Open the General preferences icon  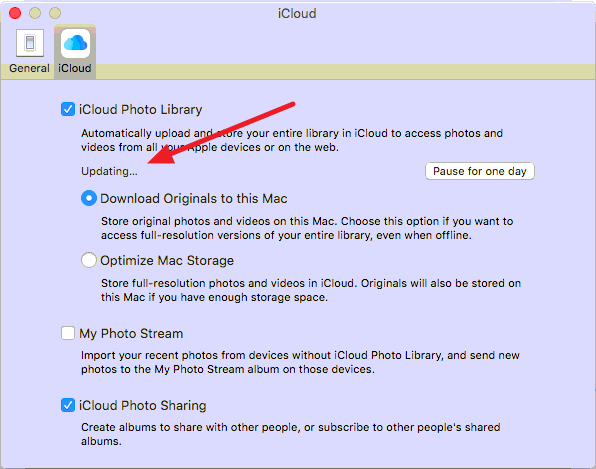(x=30, y=43)
